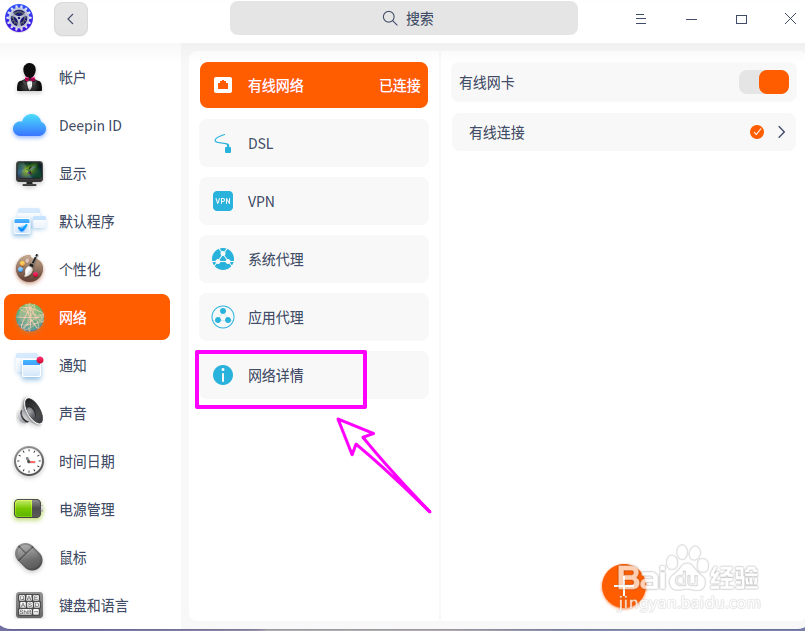Click the VPN badge icon
This screenshot has height=631, width=805.
[x=223, y=201]
